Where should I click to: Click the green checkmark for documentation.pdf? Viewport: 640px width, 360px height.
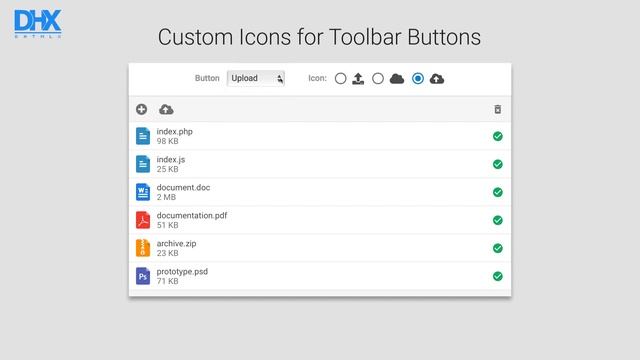point(498,220)
